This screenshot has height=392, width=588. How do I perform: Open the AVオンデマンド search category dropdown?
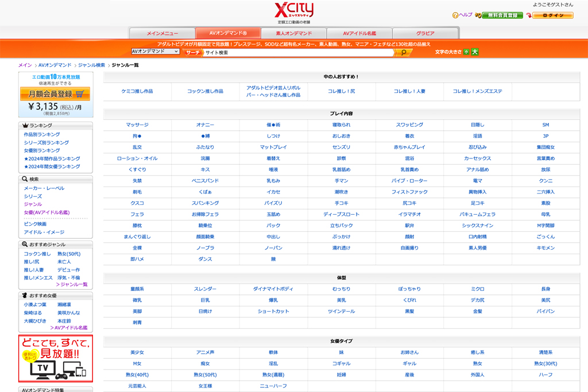pyautogui.click(x=155, y=52)
